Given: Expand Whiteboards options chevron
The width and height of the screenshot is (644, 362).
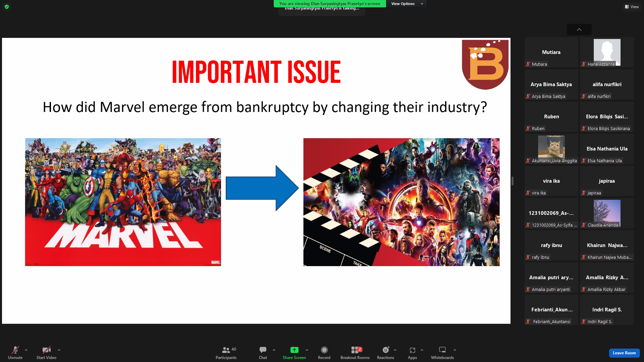Looking at the screenshot, I should (x=455, y=350).
